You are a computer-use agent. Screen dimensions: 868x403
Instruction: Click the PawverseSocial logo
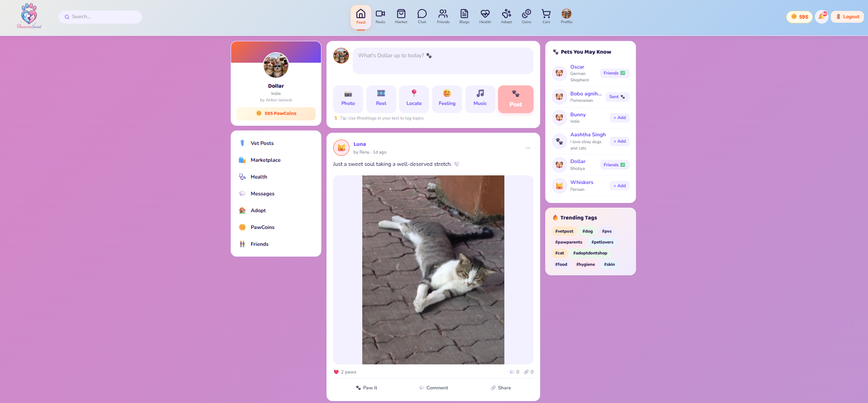click(29, 16)
